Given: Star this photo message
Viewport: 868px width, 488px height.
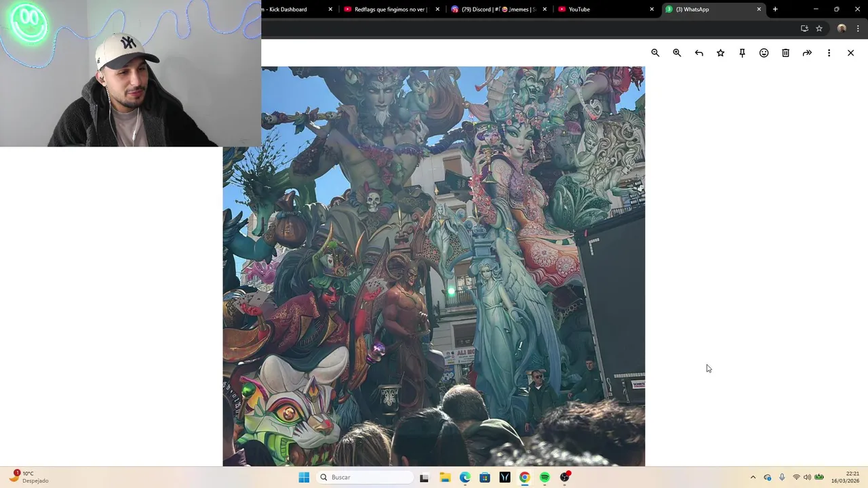Looking at the screenshot, I should point(721,53).
